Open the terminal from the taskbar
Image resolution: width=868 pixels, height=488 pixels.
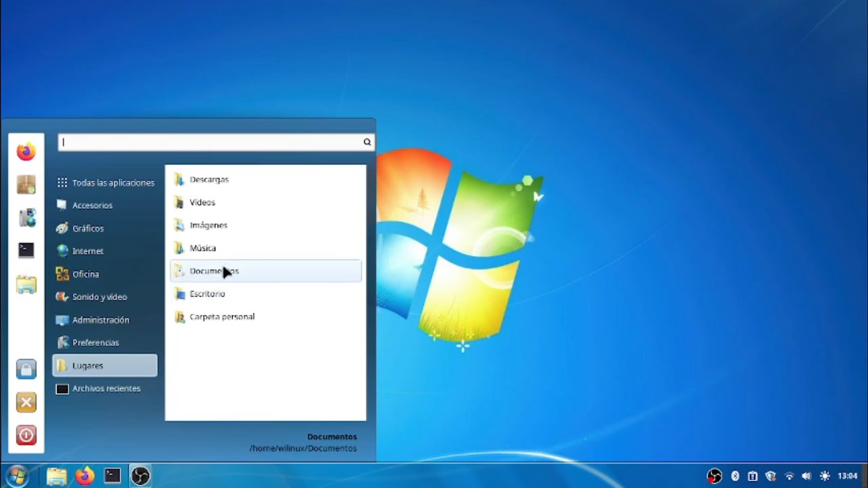click(113, 476)
